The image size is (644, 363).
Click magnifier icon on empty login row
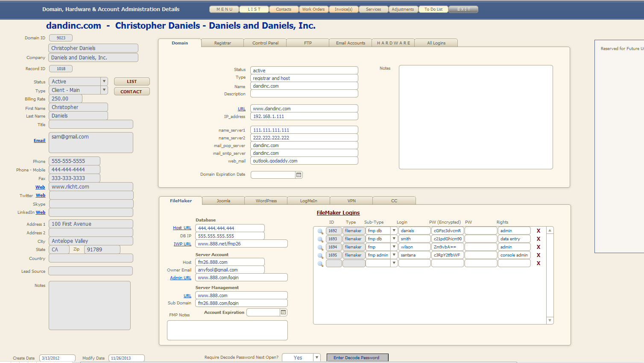coord(320,263)
